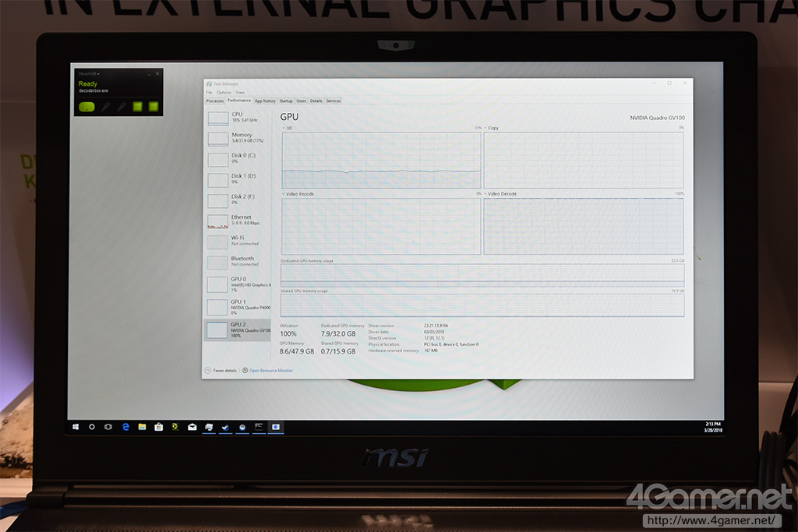The width and height of the screenshot is (798, 532).
Task: Select GPU 2 NVIDIA Quadro GV100
Action: (x=238, y=329)
